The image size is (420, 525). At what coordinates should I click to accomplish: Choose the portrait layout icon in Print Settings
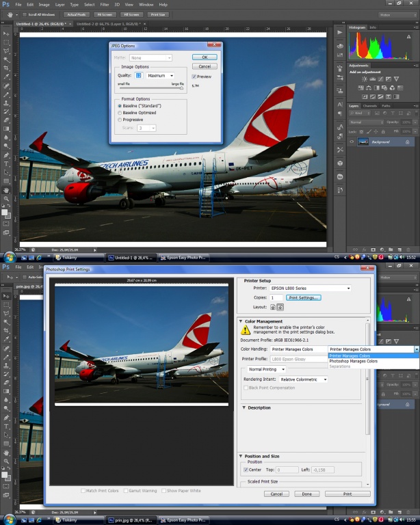(273, 307)
